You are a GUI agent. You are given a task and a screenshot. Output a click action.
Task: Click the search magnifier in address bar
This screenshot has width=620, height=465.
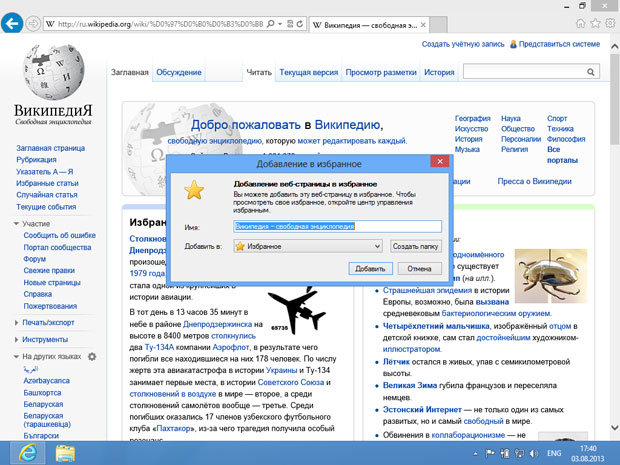click(270, 24)
